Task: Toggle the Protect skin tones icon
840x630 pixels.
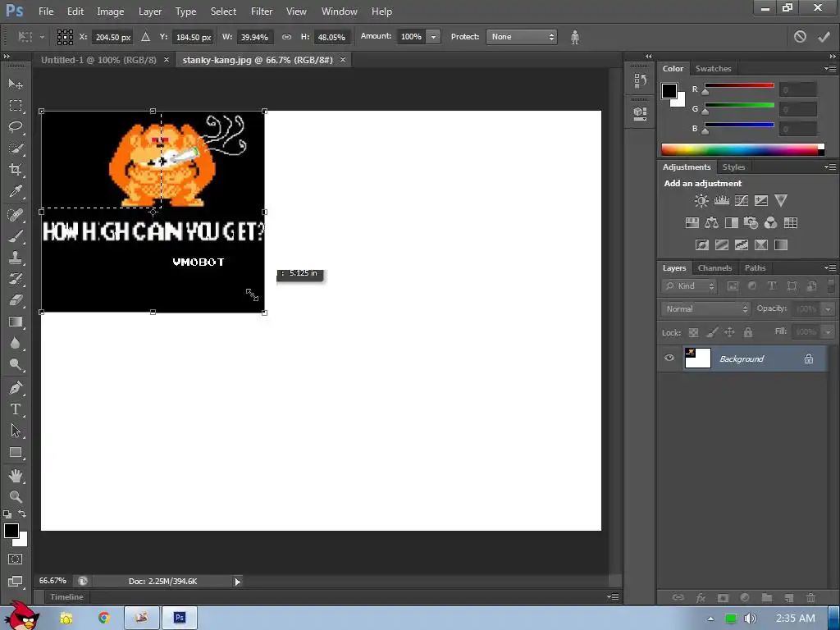Action: coord(575,38)
